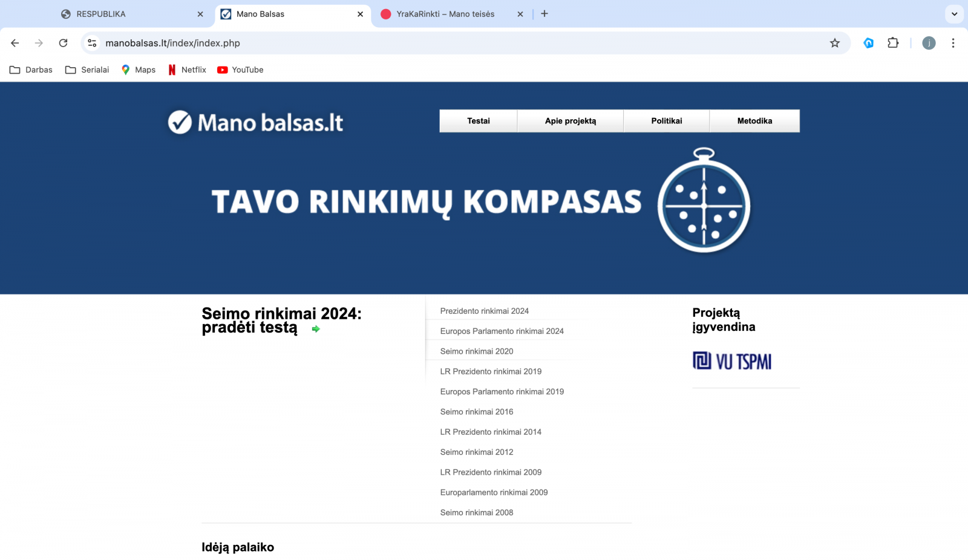The height and width of the screenshot is (560, 968).
Task: Close the YraKaRinkti tab
Action: click(x=520, y=14)
